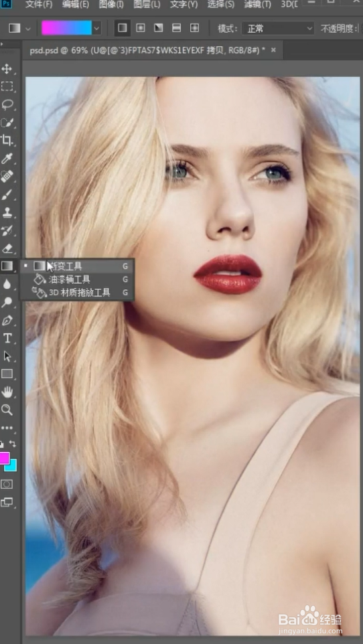This screenshot has height=644, width=363.
Task: Open the blend mode dropdown
Action: pyautogui.click(x=278, y=28)
